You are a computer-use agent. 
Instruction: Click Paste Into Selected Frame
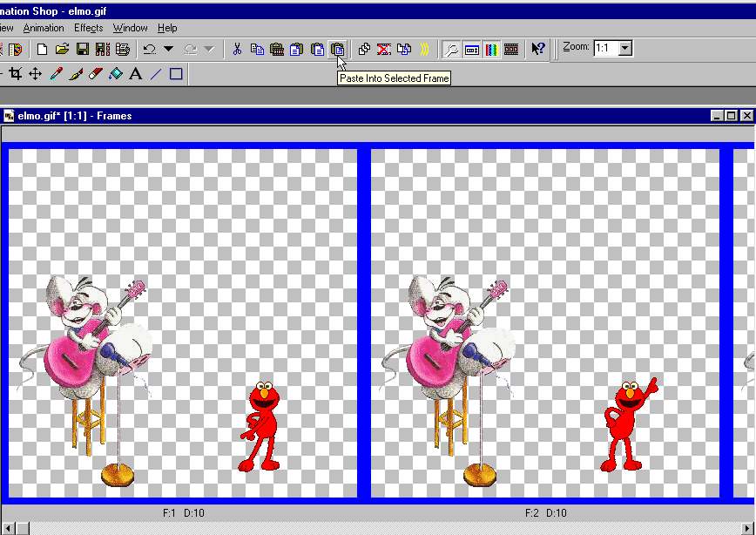[x=338, y=49]
